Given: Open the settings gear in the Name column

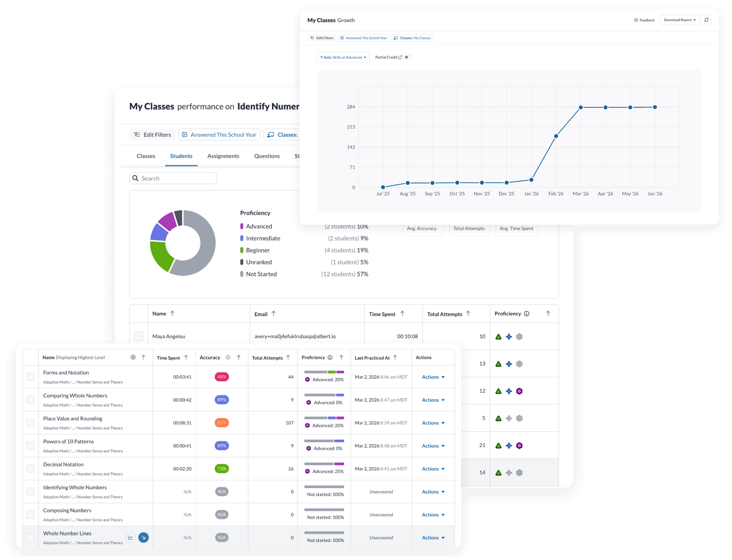Looking at the screenshot, I should (x=133, y=357).
